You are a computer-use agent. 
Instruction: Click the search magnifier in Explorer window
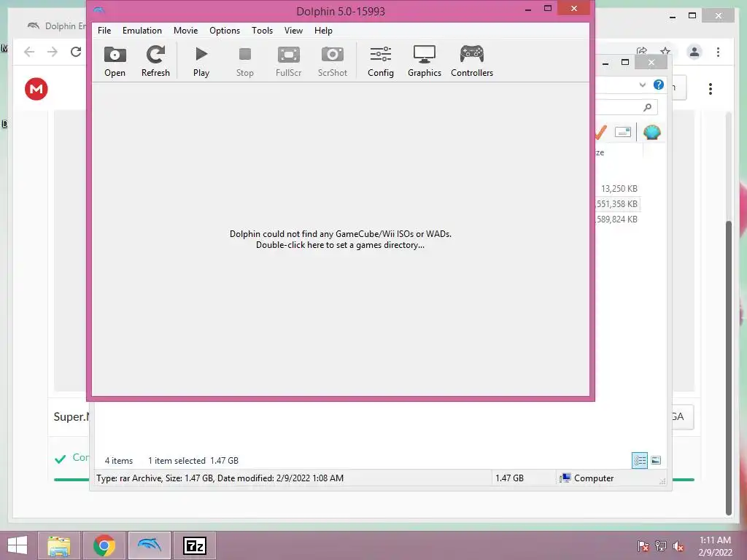(x=647, y=107)
